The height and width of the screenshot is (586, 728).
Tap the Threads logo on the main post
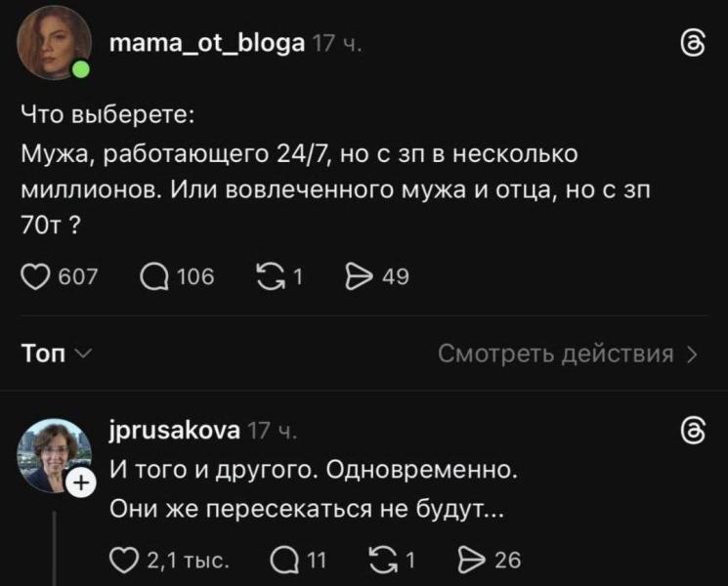pos(691,44)
